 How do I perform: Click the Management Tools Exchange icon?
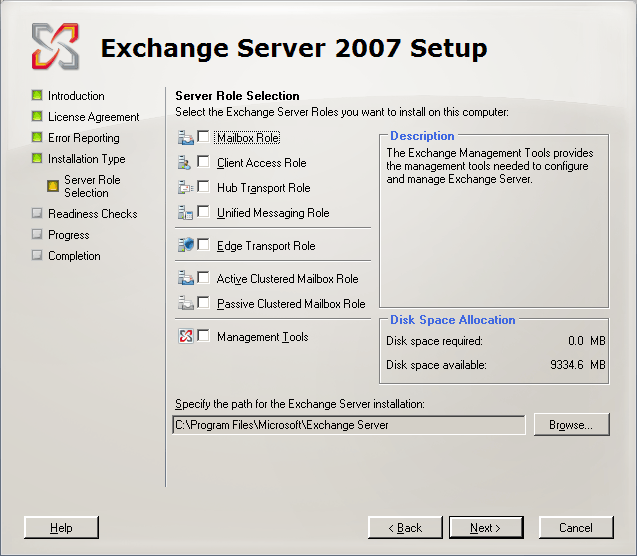pos(186,336)
